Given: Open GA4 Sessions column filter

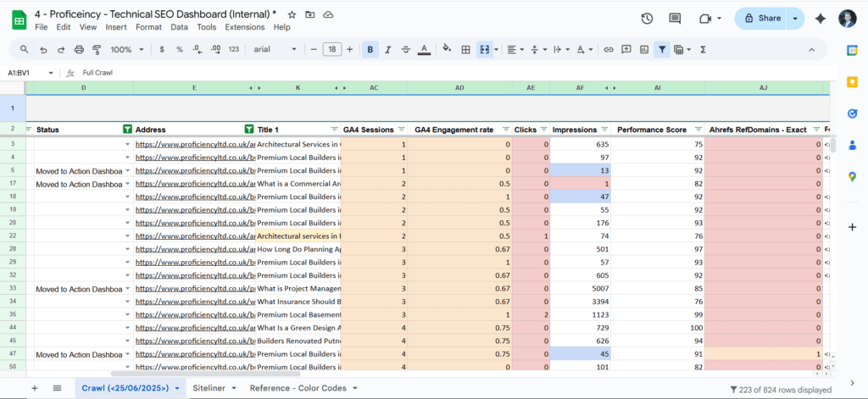Looking at the screenshot, I should pos(401,130).
